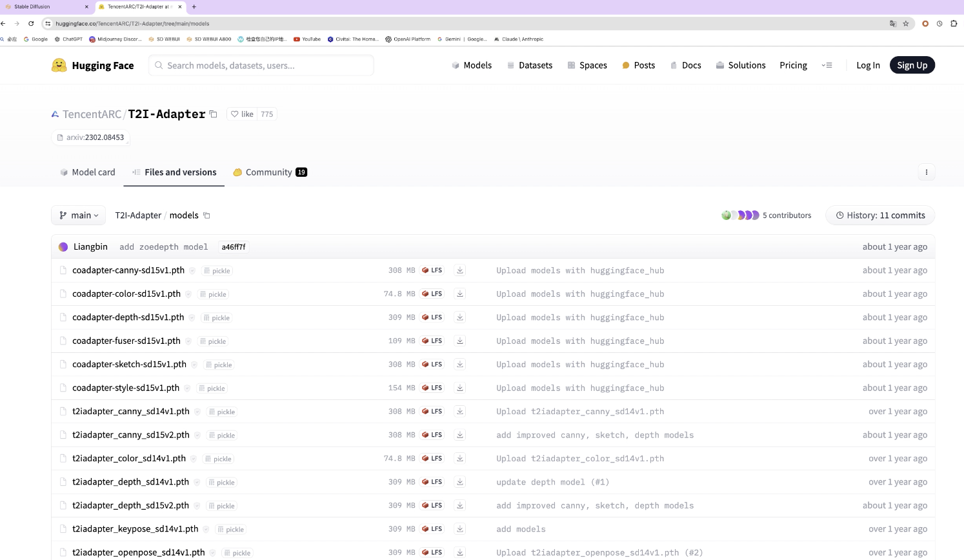Download coadapter-color-sd15v1.pth file
The image size is (964, 560).
(x=460, y=294)
